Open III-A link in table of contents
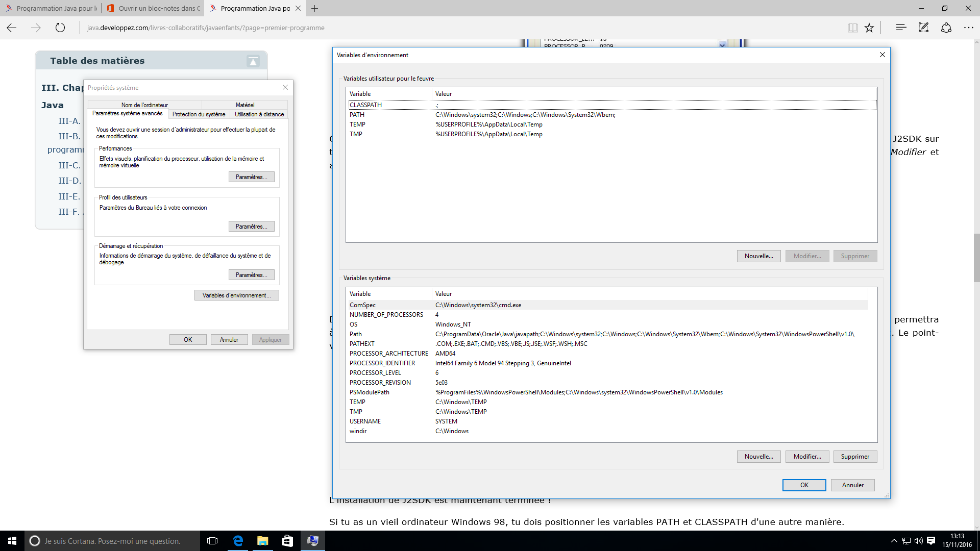The width and height of the screenshot is (980, 551). click(69, 121)
